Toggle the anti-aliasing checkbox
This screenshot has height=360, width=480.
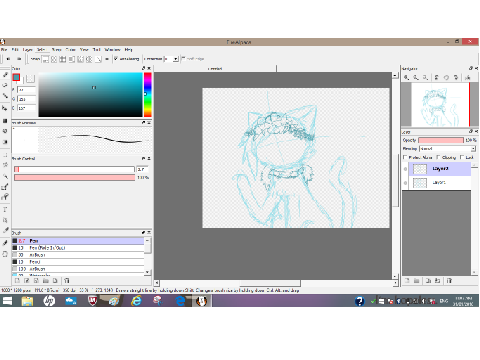coord(116,59)
